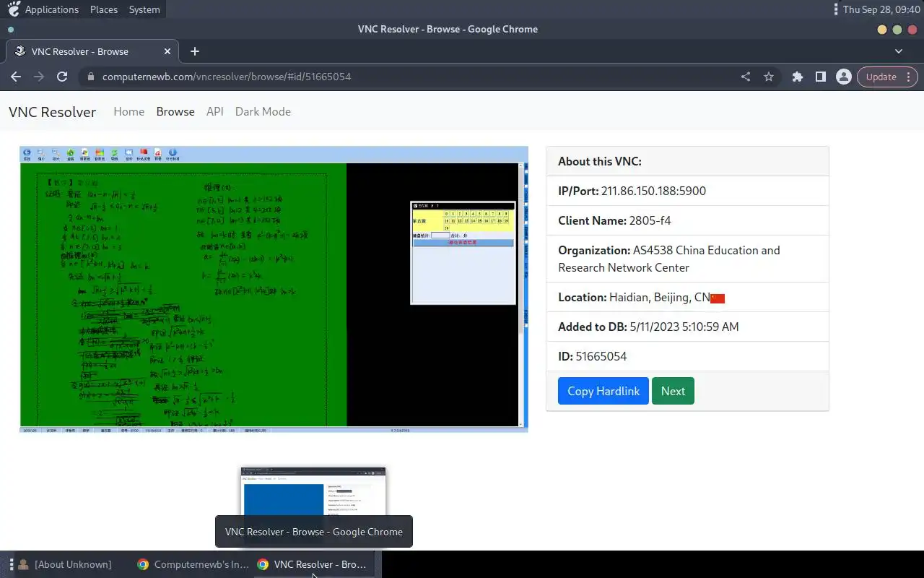Select the ID 51665054 text
The width and height of the screenshot is (924, 578).
tap(601, 356)
